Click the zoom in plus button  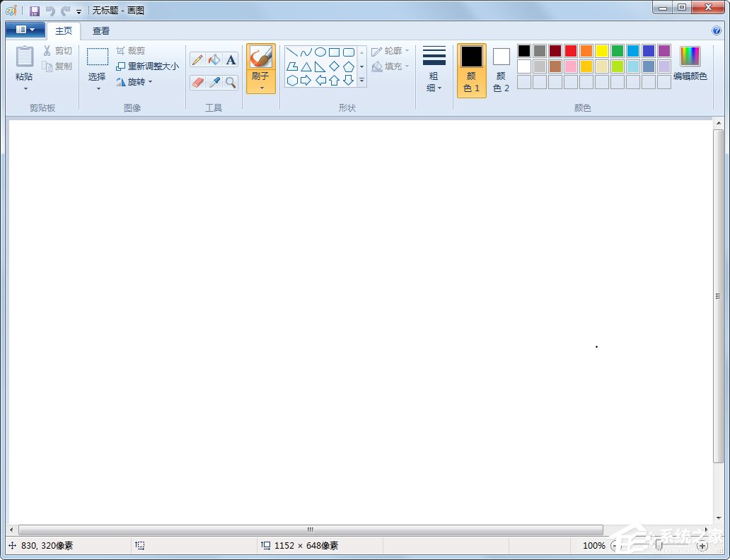pyautogui.click(x=702, y=546)
